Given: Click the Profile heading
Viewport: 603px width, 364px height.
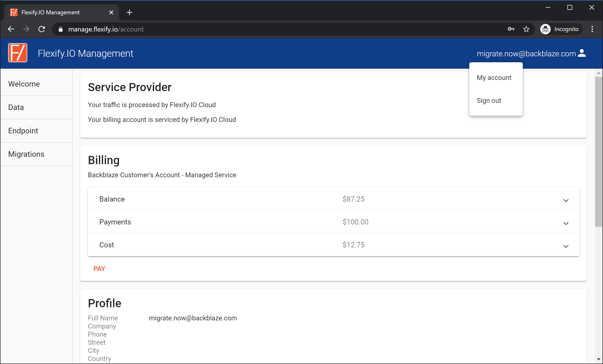Looking at the screenshot, I should coord(105,303).
